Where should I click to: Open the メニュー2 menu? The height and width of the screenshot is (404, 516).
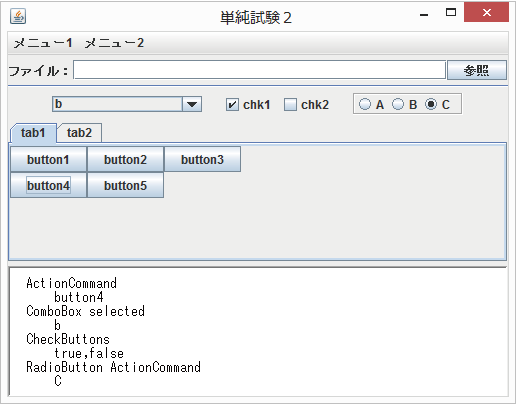tap(114, 43)
